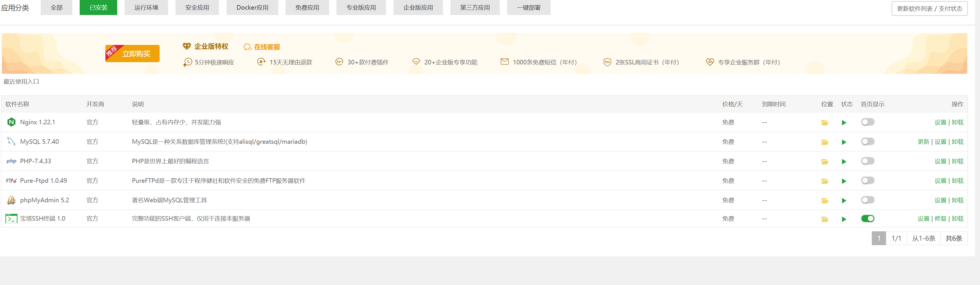Open 设置 for Pure-Ftpd 1.0.49
The height and width of the screenshot is (285, 980).
(x=940, y=181)
